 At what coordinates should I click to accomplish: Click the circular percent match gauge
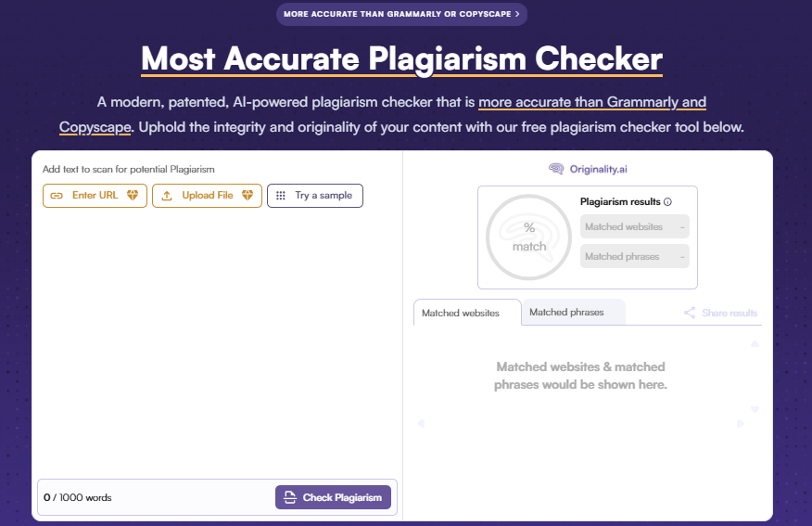(528, 237)
